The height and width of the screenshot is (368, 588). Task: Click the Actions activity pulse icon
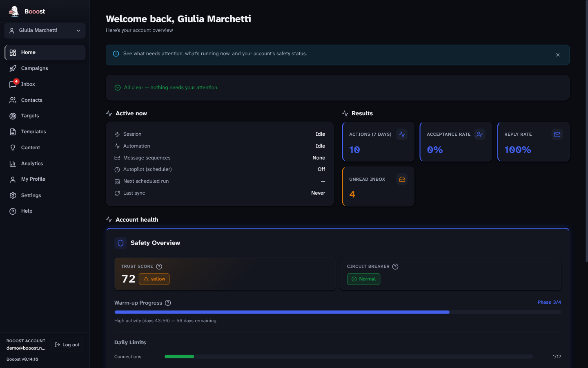tap(402, 134)
